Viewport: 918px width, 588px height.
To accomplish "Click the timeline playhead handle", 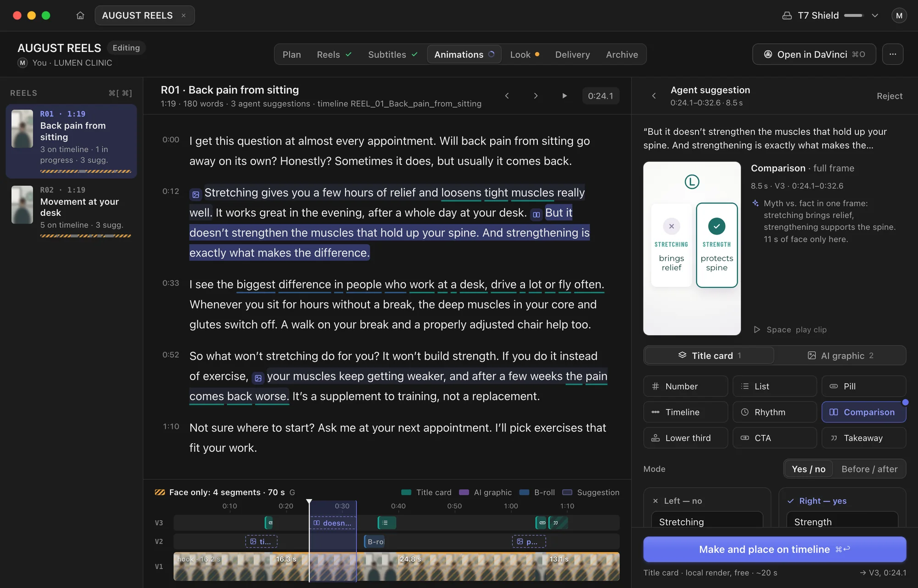I will [309, 502].
